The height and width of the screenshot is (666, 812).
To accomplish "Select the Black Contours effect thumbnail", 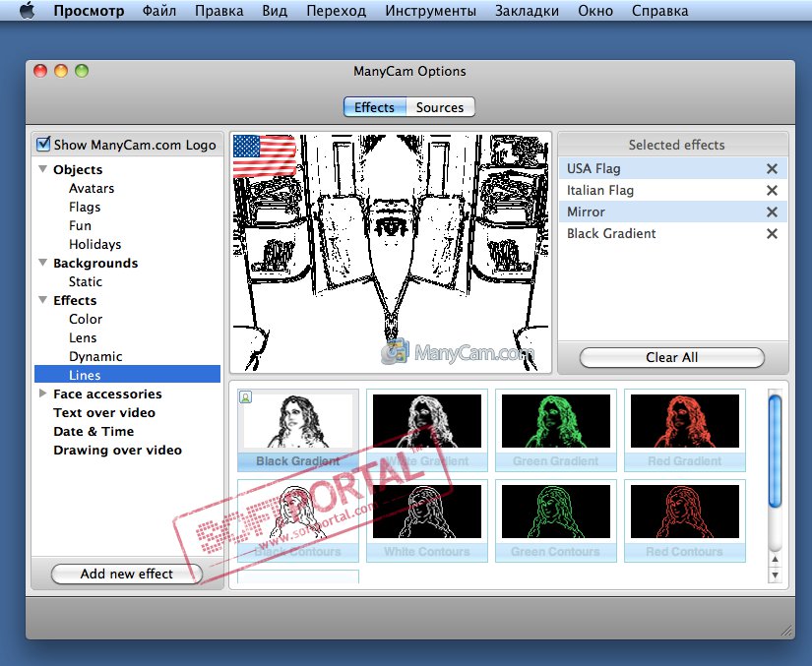I will tap(298, 520).
